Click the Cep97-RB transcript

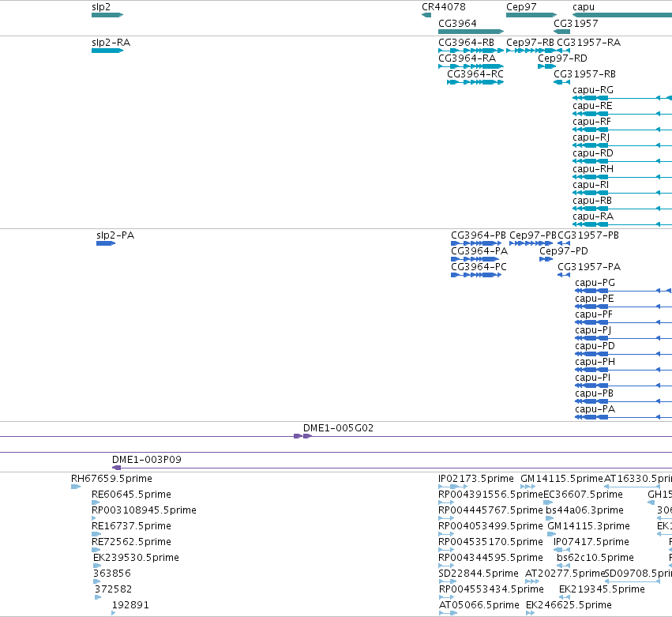pos(531,51)
